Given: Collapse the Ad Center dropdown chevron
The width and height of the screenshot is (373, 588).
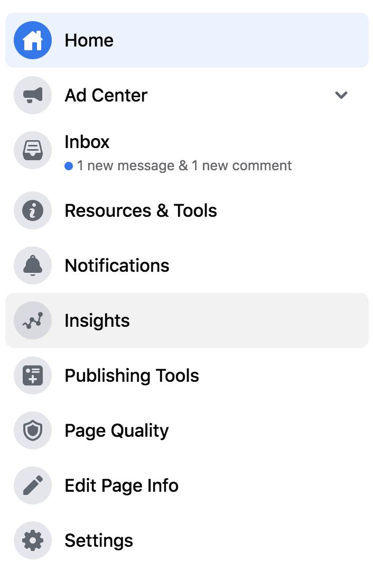Looking at the screenshot, I should [341, 95].
